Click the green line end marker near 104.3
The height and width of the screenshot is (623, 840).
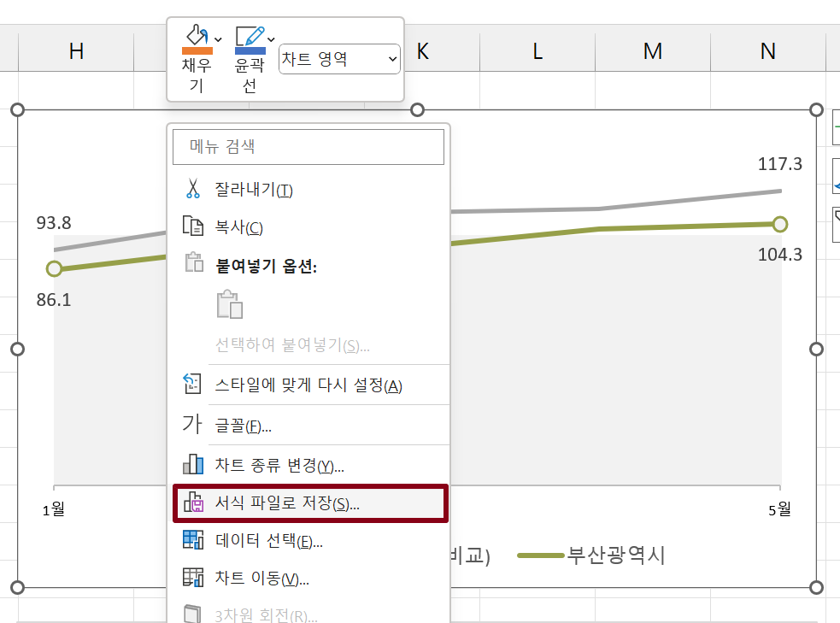click(780, 224)
